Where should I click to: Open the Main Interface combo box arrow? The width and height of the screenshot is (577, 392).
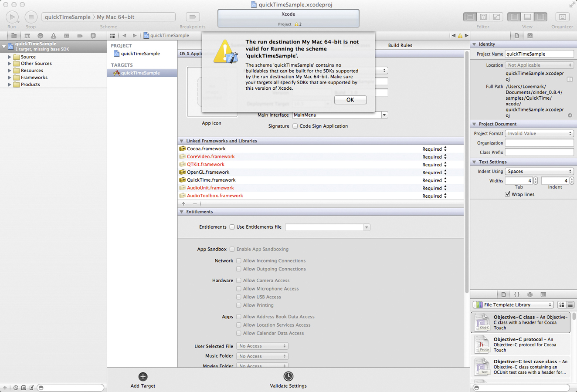point(384,115)
